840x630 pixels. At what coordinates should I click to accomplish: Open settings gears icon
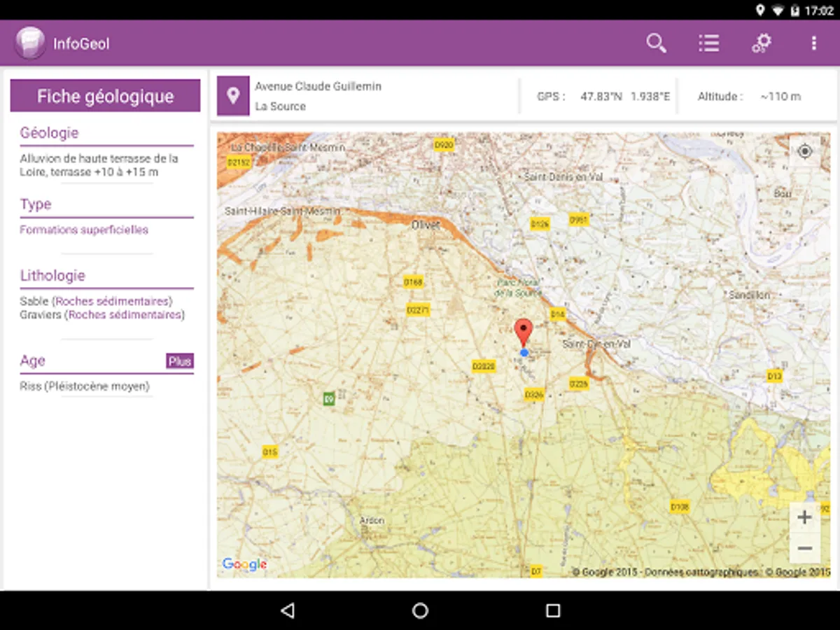(x=761, y=43)
